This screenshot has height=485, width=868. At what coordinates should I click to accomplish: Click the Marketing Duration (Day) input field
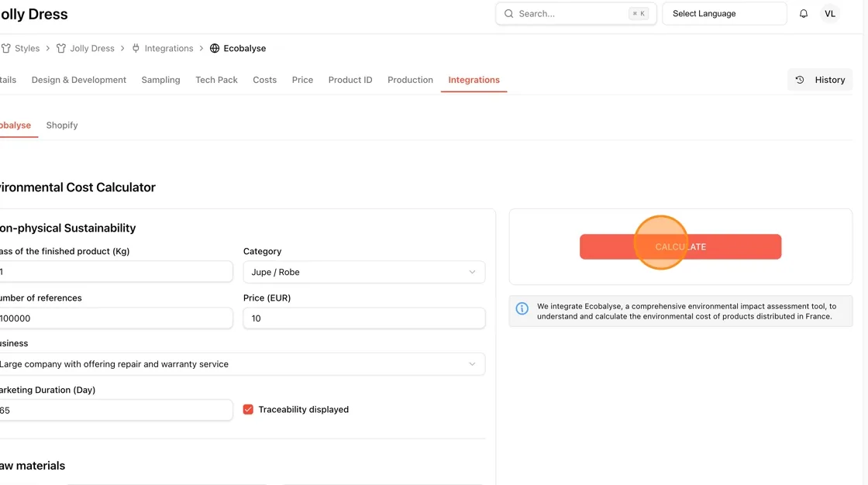(x=115, y=411)
